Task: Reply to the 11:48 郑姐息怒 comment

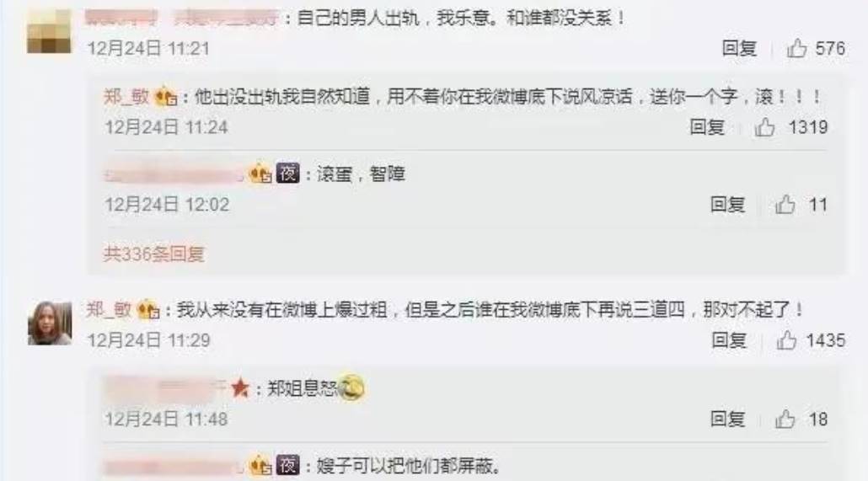Action: [727, 419]
